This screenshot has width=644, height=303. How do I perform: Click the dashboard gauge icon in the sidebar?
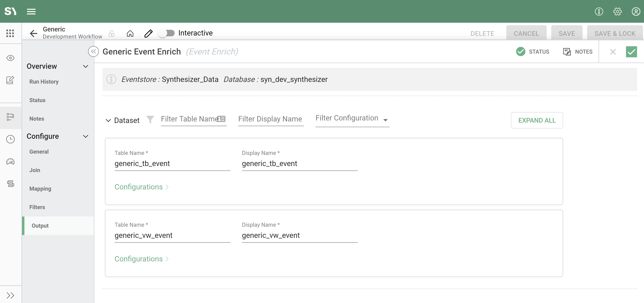[x=10, y=162]
